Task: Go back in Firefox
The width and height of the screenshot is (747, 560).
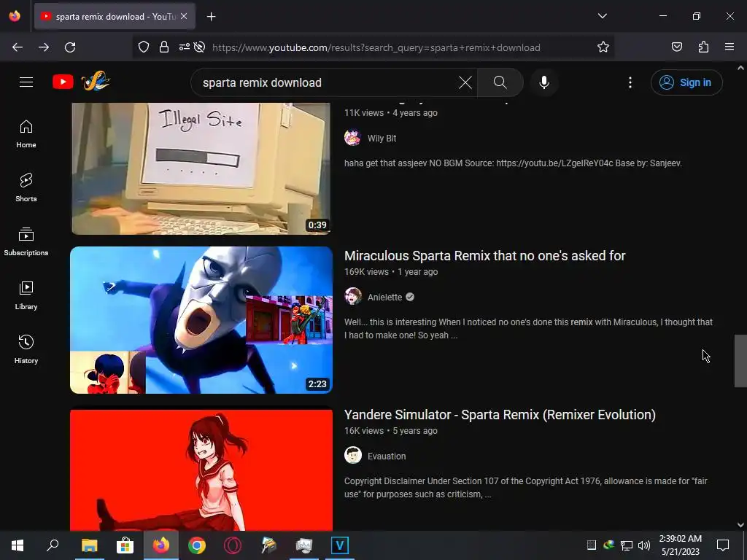Action: 18,47
